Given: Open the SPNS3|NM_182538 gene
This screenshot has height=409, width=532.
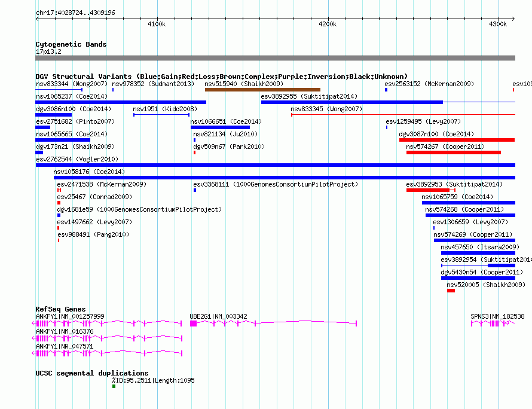Looking at the screenshot, I should (x=493, y=323).
